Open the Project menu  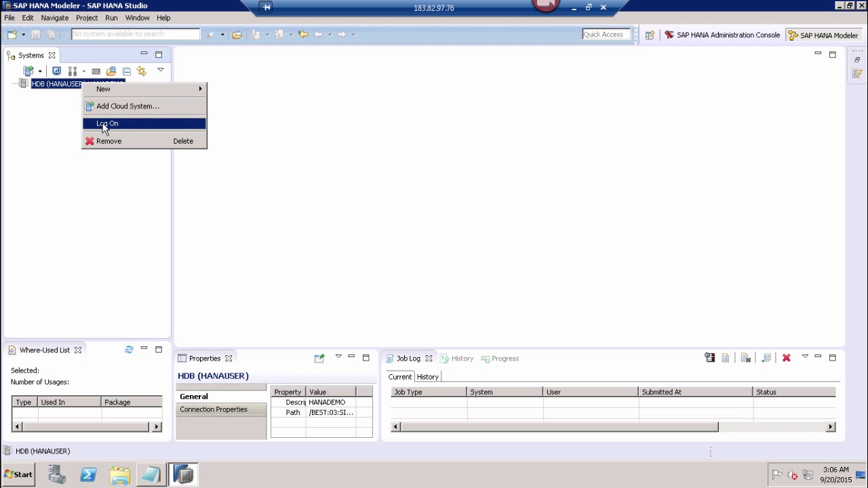pyautogui.click(x=87, y=18)
